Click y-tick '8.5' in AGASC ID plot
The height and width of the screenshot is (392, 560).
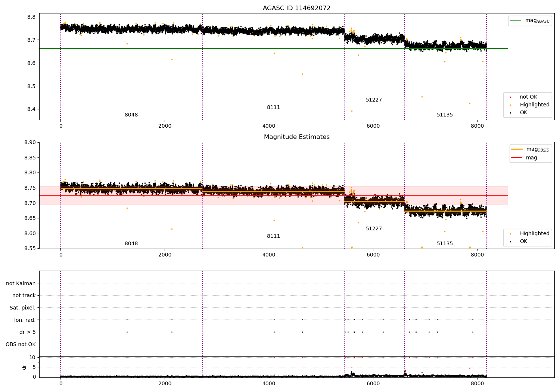click(31, 86)
